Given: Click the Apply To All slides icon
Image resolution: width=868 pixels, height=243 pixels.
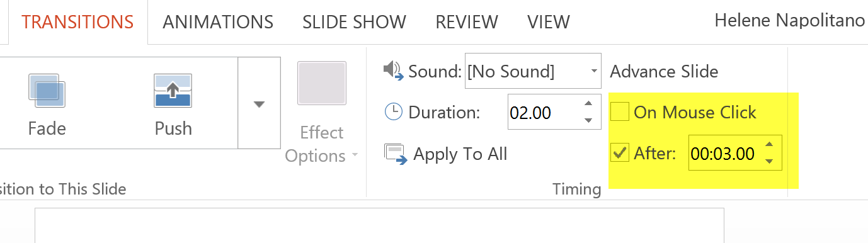Looking at the screenshot, I should coord(395,154).
